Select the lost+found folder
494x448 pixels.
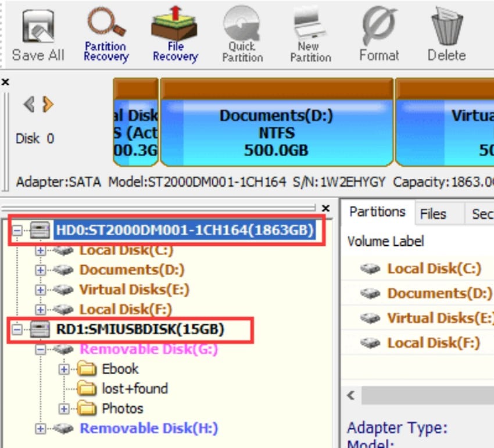[x=134, y=389]
